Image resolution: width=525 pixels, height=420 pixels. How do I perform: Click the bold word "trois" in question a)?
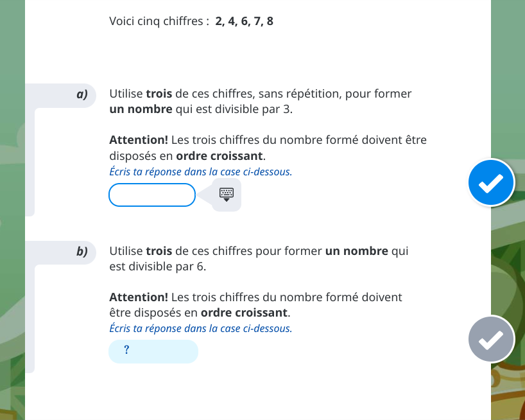point(159,94)
